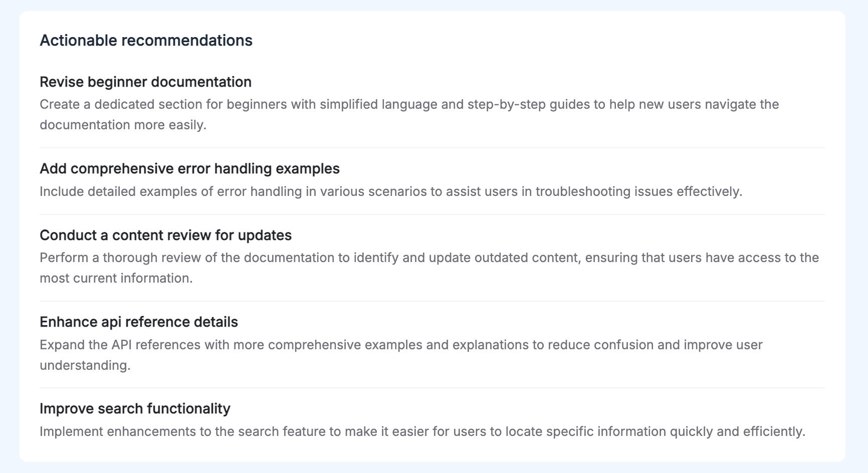Screen dimensions: 868x473
Task: Select the 'Improve search functionality' title
Action: tap(135, 408)
